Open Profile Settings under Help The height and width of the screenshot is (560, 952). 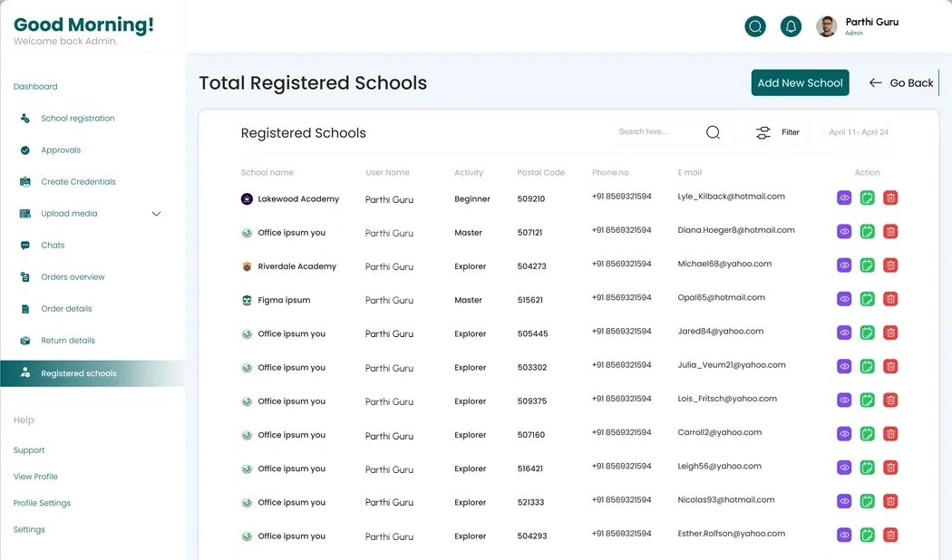(x=42, y=503)
